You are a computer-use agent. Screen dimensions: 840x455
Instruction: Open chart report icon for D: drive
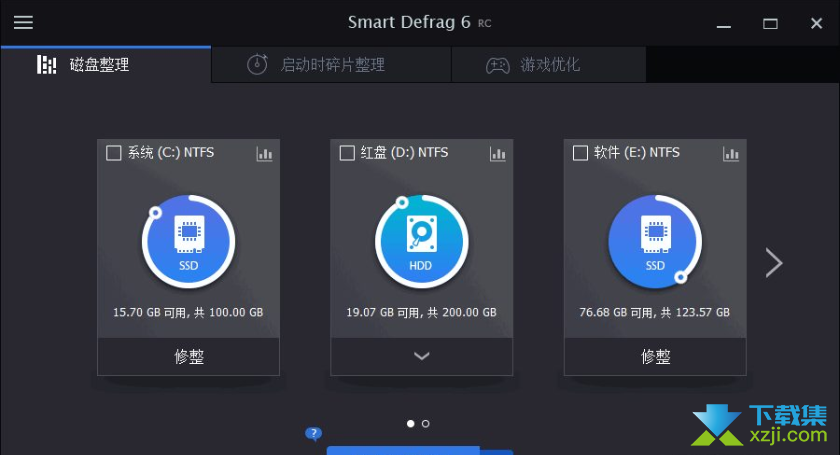click(x=498, y=154)
